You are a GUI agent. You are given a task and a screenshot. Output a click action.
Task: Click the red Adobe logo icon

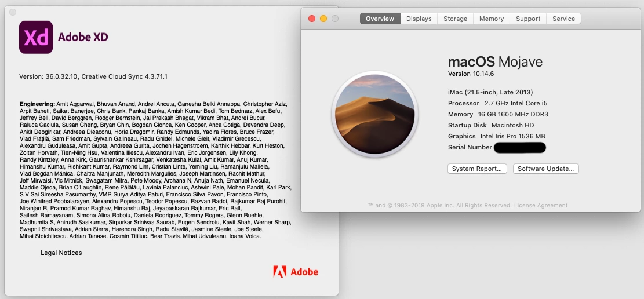click(x=280, y=272)
